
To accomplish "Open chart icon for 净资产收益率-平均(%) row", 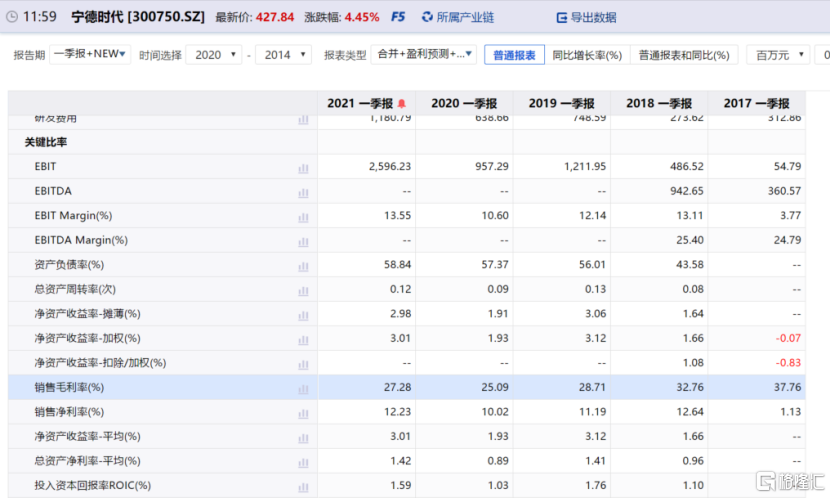I will [x=303, y=438].
